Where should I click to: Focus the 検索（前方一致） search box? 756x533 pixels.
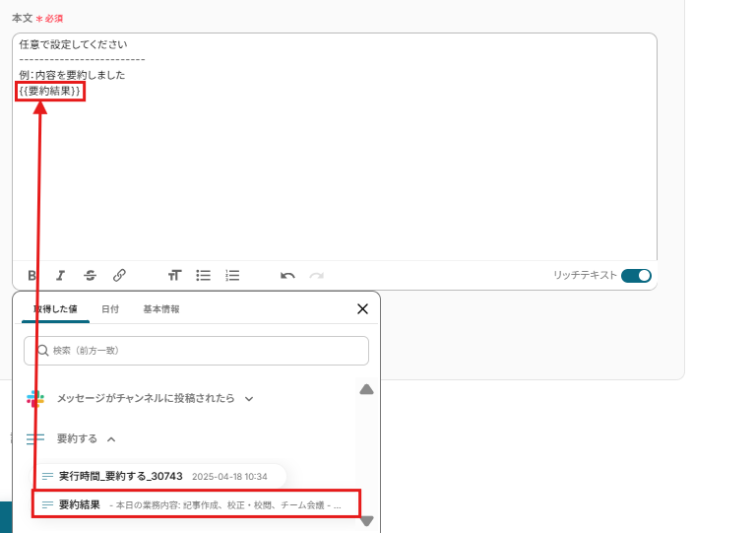tap(196, 351)
